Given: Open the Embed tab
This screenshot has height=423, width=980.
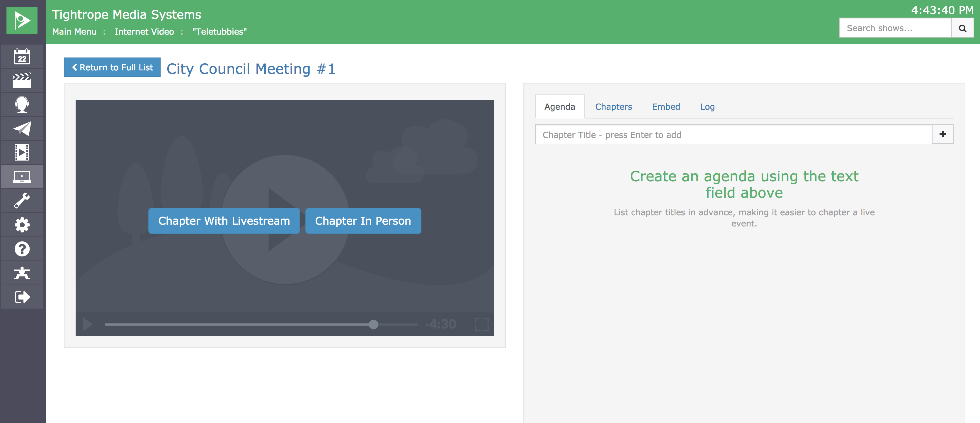Looking at the screenshot, I should tap(666, 106).
